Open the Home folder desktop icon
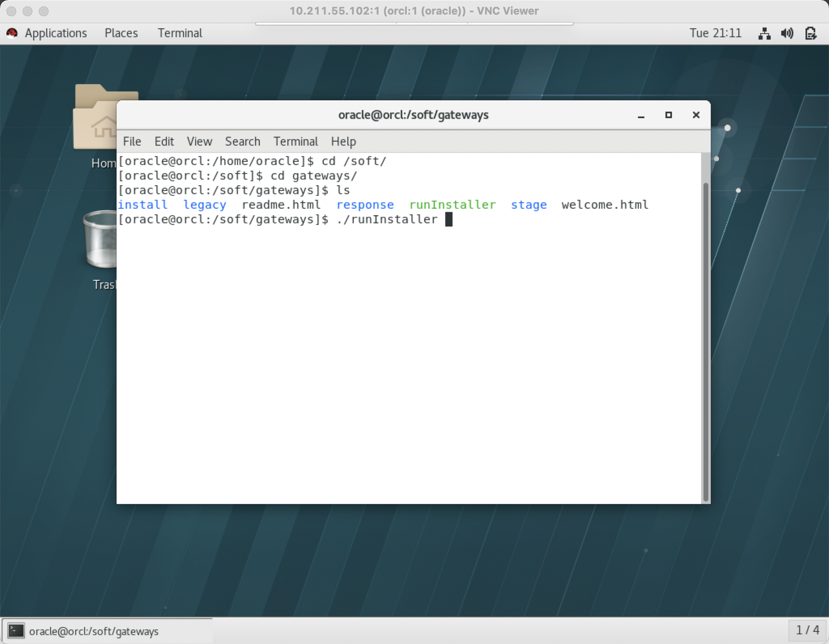Viewport: 829px width, 644px height. click(95, 121)
